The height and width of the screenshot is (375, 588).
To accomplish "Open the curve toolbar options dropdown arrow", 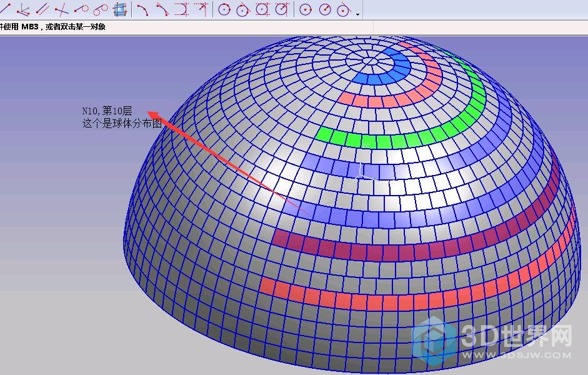I will coord(358,14).
